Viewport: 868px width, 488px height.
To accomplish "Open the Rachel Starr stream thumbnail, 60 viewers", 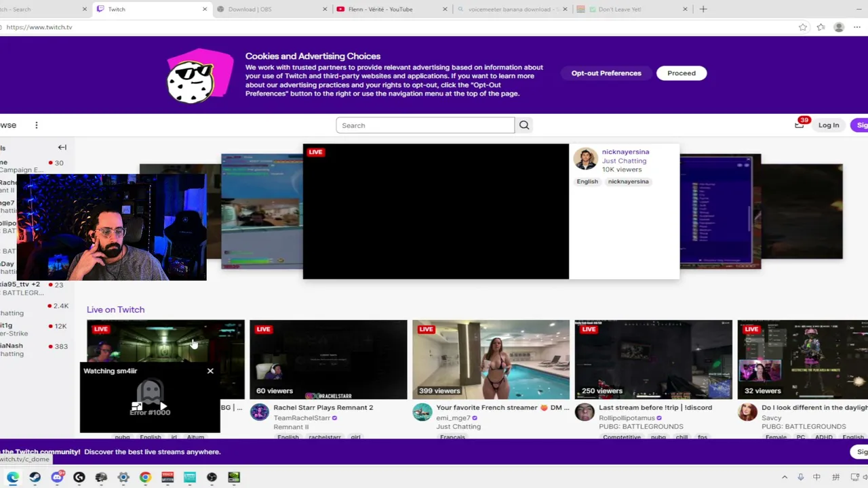I will coord(328,359).
